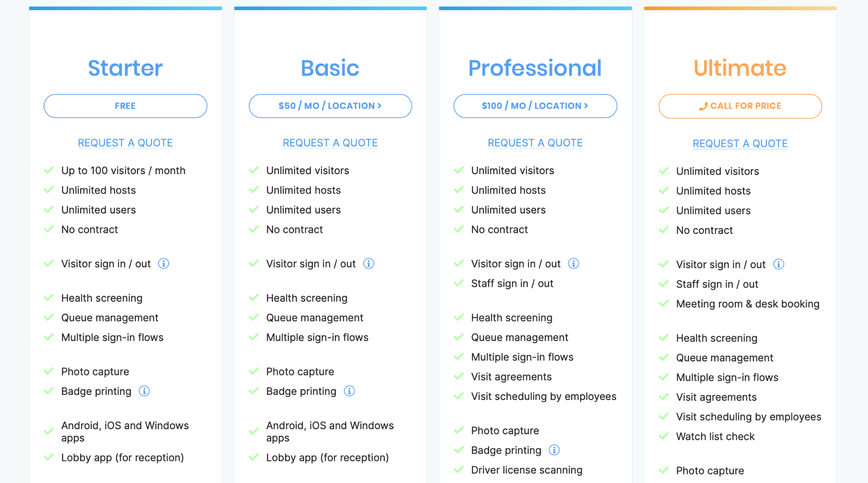Select the Ultimate plan heading

point(740,67)
